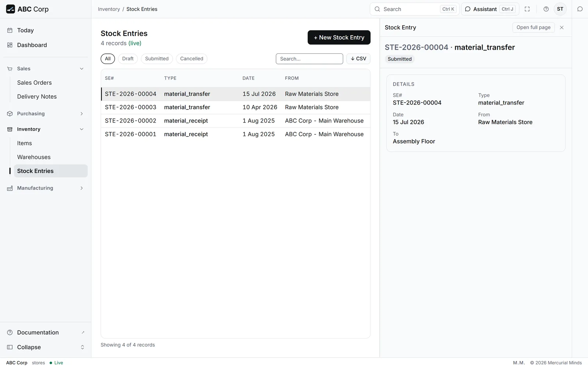Open the chat bubble icon at far right
This screenshot has height=368, width=588.
tap(580, 9)
